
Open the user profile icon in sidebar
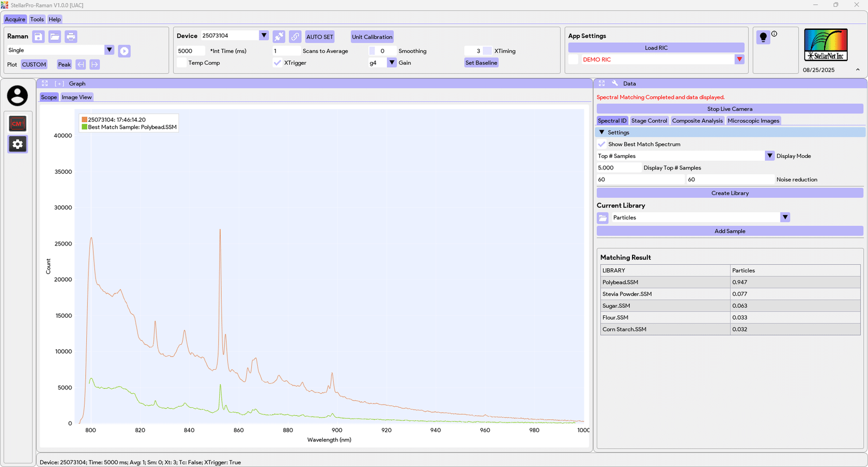17,96
